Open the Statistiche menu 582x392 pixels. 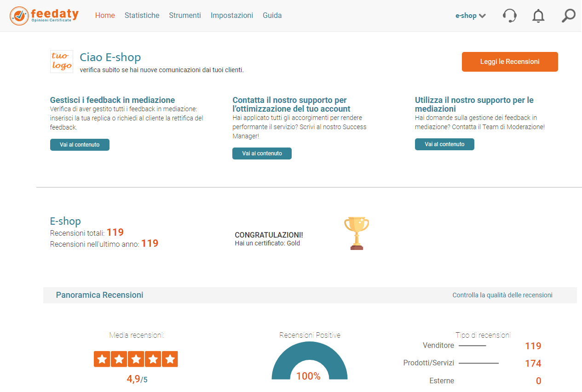142,16
